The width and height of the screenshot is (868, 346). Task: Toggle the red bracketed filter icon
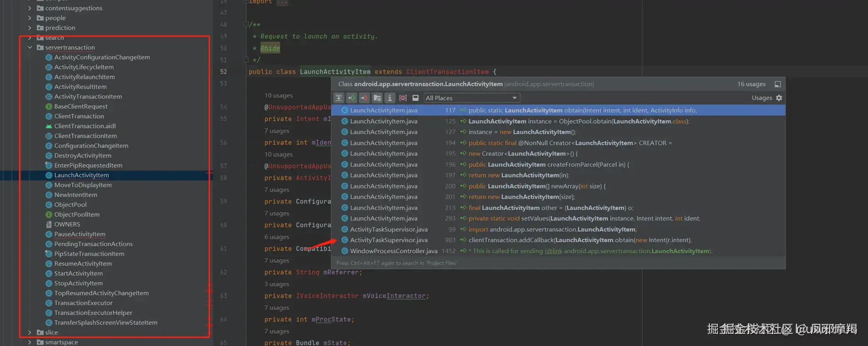(x=403, y=98)
